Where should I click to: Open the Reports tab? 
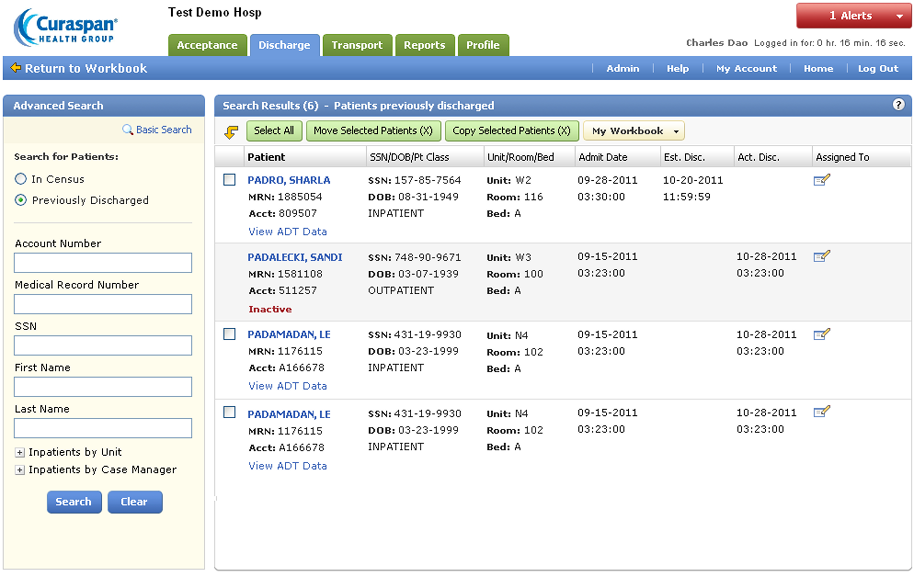click(424, 45)
